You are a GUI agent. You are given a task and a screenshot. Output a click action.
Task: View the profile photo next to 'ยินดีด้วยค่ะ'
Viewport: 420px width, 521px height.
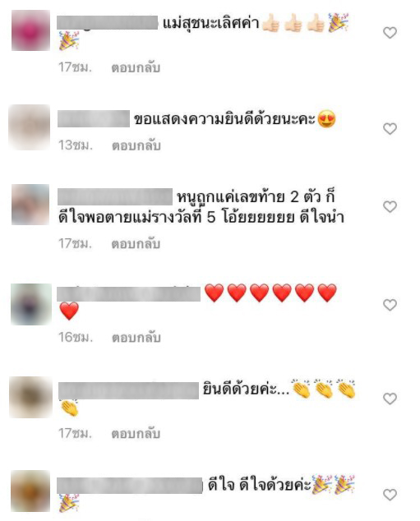(30, 397)
